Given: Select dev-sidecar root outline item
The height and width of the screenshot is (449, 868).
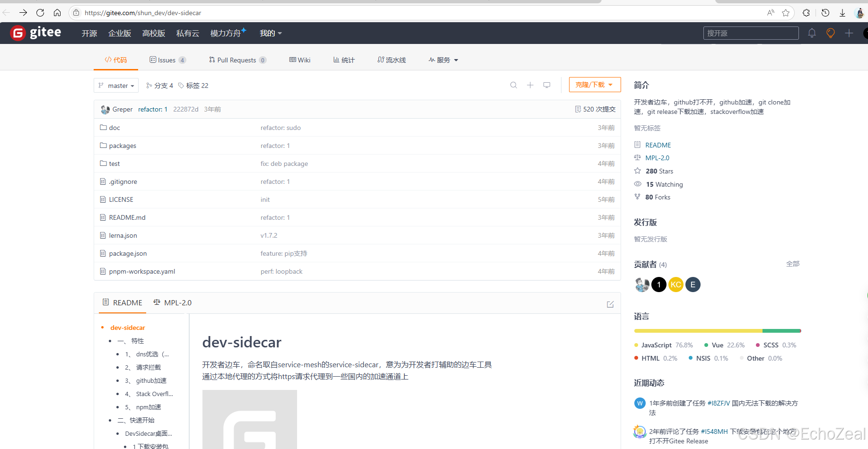Looking at the screenshot, I should [x=128, y=328].
